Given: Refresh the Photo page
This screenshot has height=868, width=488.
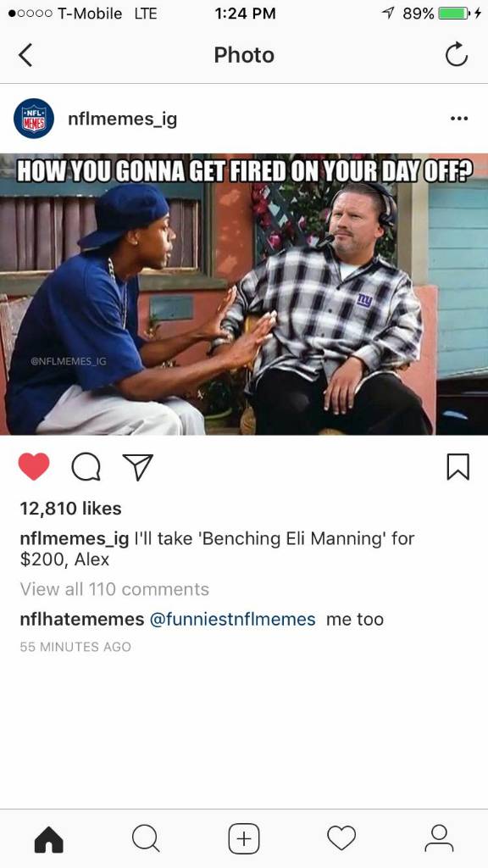Looking at the screenshot, I should [457, 55].
